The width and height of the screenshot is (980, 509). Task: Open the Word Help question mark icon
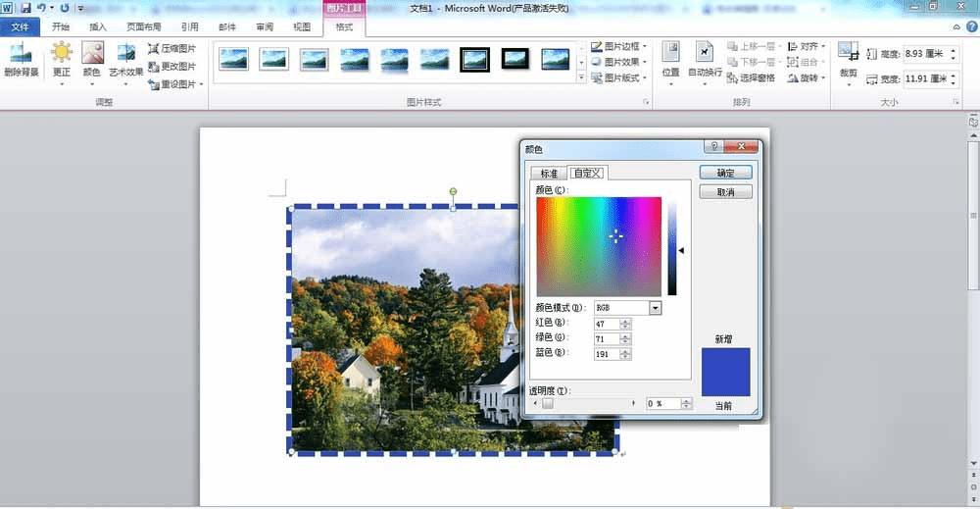[x=972, y=26]
